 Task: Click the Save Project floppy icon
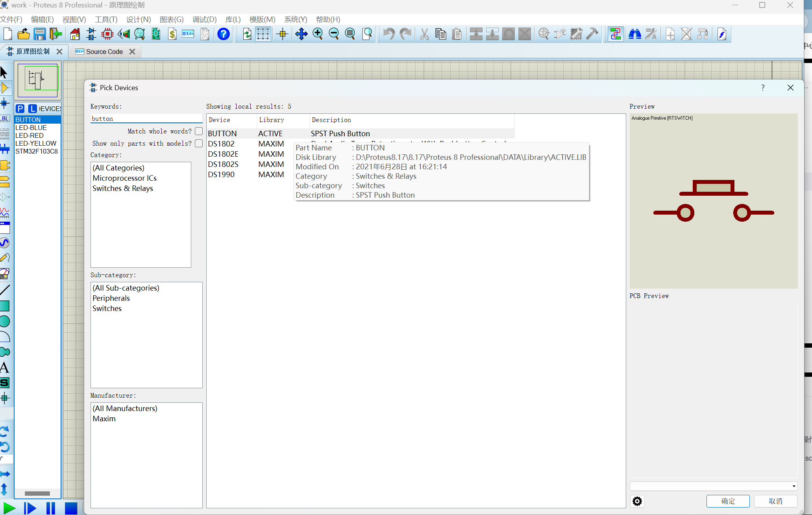pyautogui.click(x=40, y=34)
